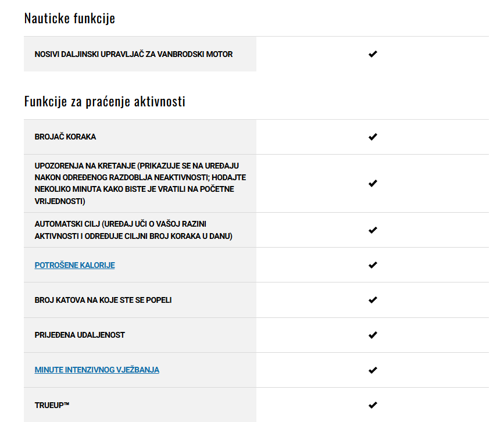Click Upozorenja na kretanje description text

point(140,183)
